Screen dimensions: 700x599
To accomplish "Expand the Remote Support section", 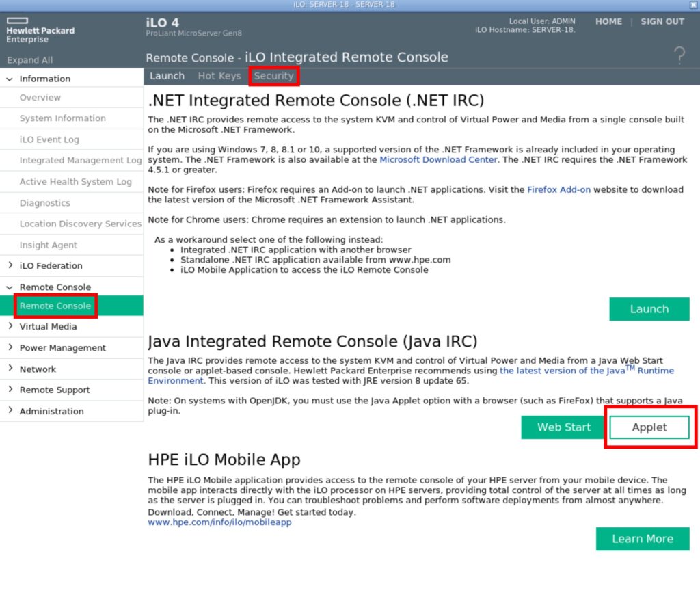I will click(x=10, y=390).
